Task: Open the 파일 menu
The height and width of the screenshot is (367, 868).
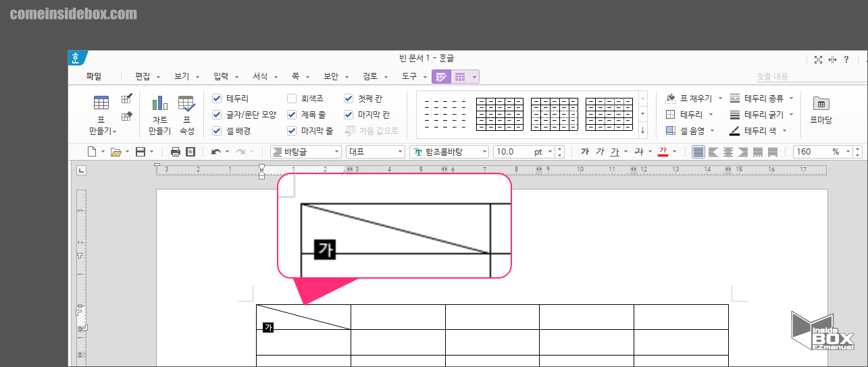Action: tap(94, 77)
